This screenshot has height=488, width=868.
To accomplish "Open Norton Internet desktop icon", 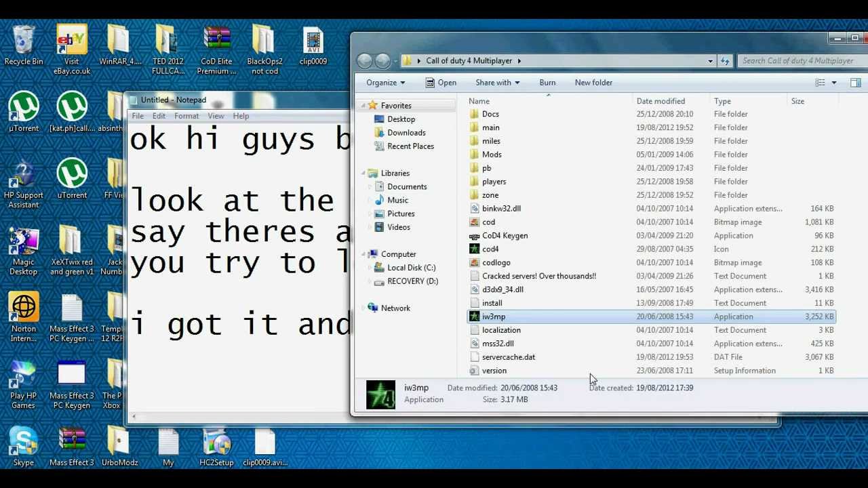I will 24,317.
